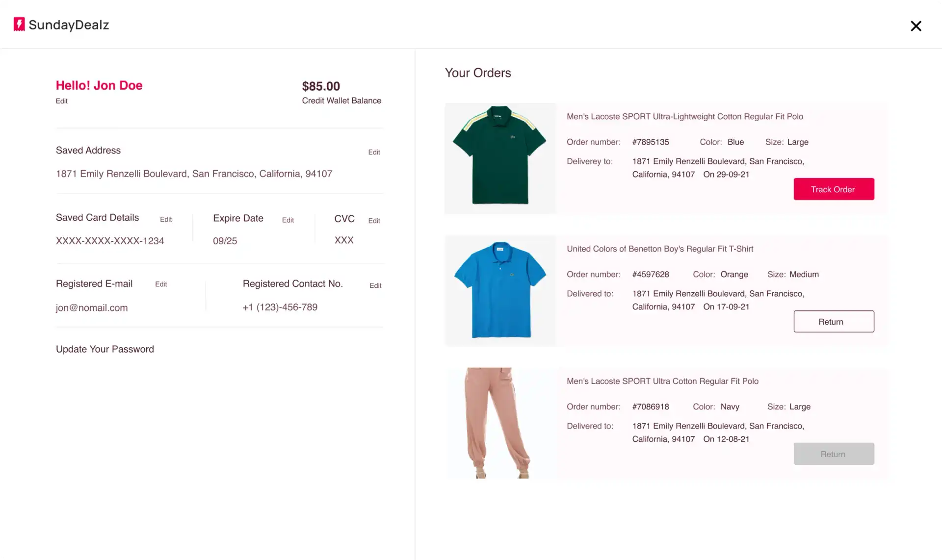The height and width of the screenshot is (560, 942).
Task: Select the greyed-out Return button for #7086918
Action: click(x=834, y=453)
